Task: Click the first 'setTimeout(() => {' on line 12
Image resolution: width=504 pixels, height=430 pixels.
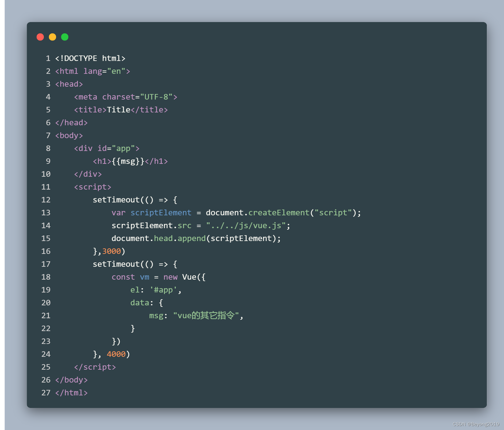Action: tap(135, 200)
